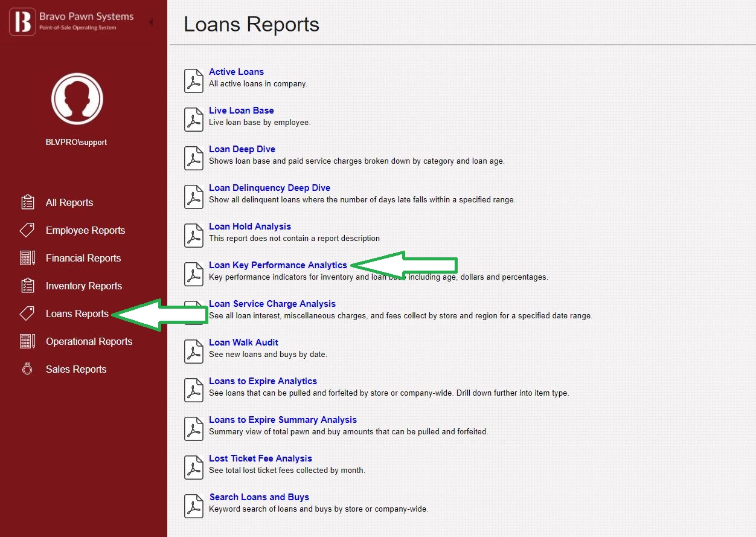The width and height of the screenshot is (756, 537).
Task: Open the Live Loan Base report
Action: [x=242, y=111]
